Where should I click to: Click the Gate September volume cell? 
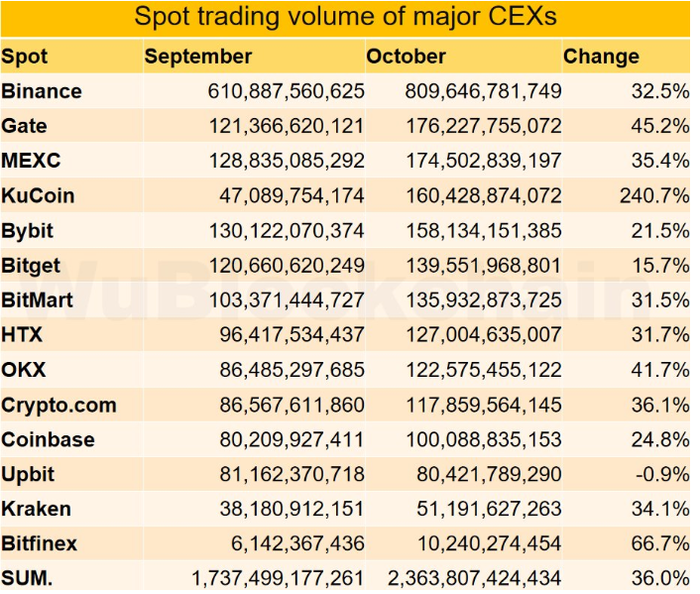point(287,126)
